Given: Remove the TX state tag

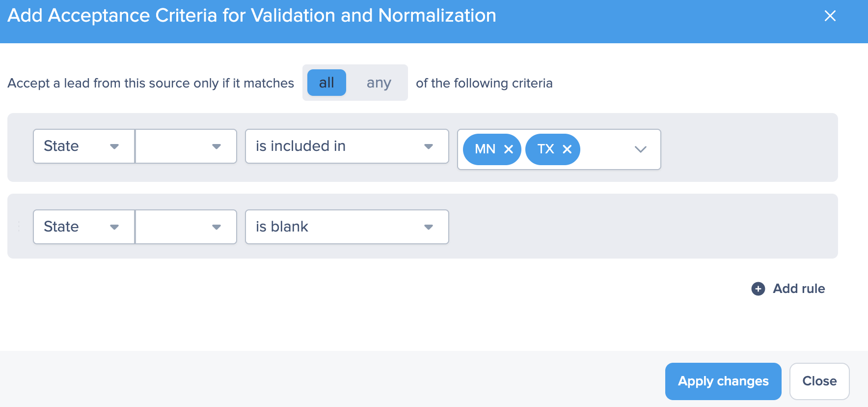Looking at the screenshot, I should coord(567,149).
